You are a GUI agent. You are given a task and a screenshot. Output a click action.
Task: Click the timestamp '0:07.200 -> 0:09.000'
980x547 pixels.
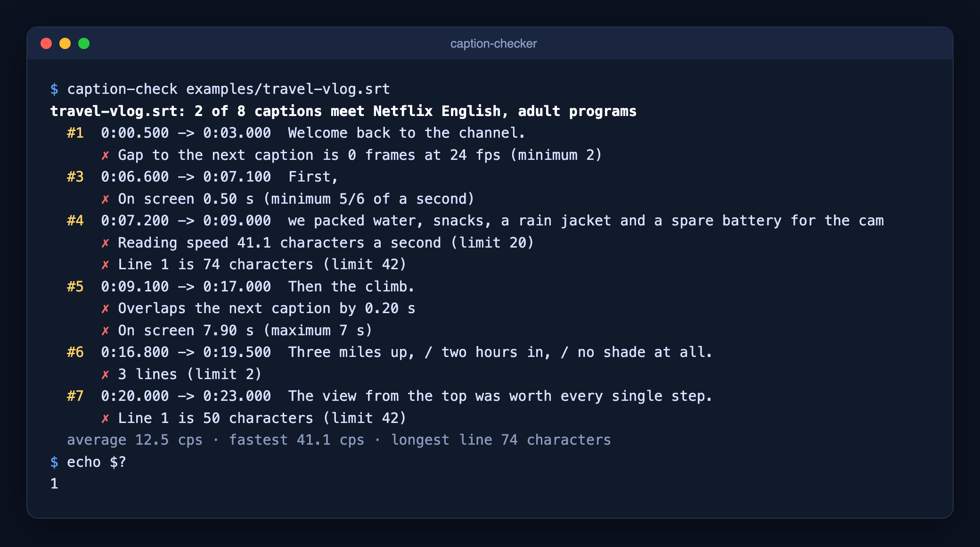pos(186,221)
